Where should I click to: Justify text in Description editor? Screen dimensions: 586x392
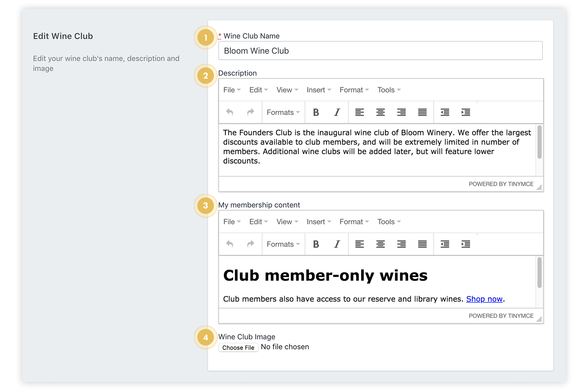[x=422, y=112]
